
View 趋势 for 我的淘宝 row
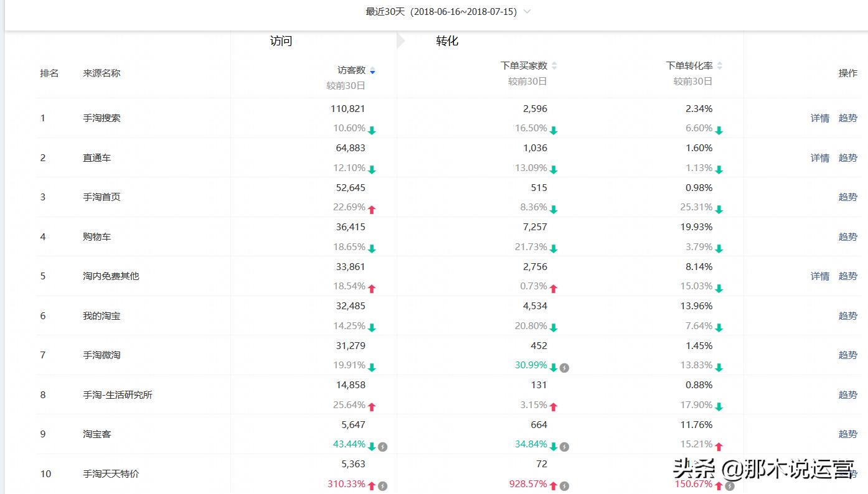(847, 316)
